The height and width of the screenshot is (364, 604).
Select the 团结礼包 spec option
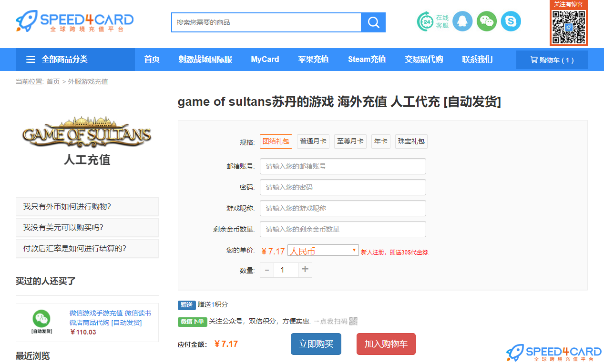276,142
